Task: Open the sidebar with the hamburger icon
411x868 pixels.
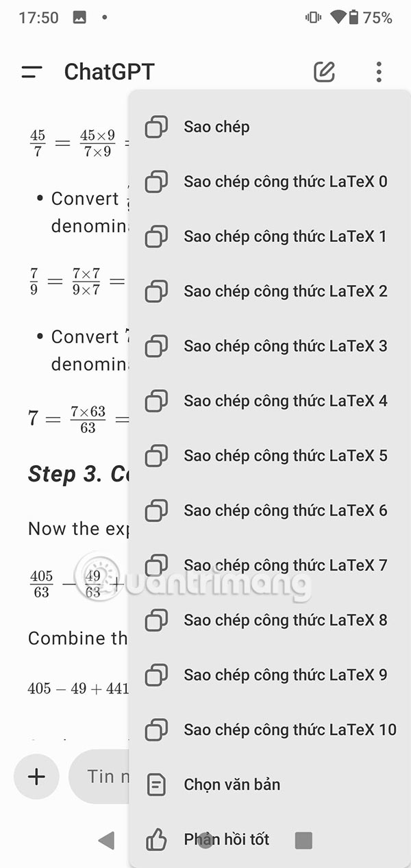Action: (x=31, y=71)
